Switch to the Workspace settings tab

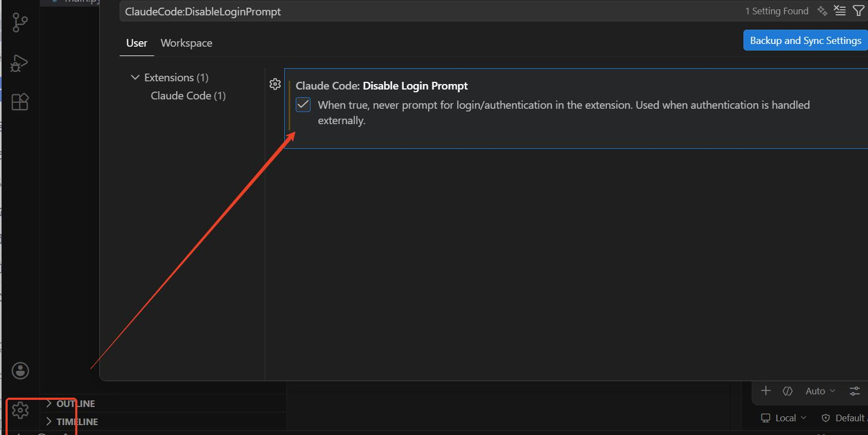point(186,43)
